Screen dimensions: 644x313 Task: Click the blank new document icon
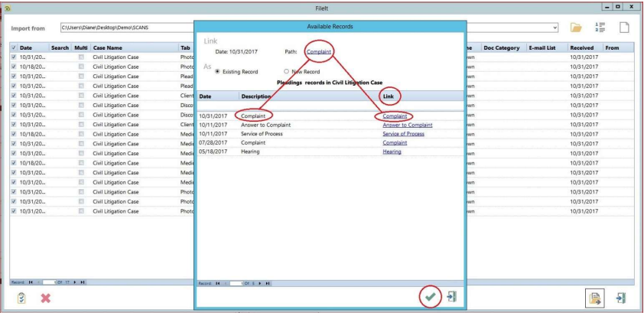click(x=624, y=28)
